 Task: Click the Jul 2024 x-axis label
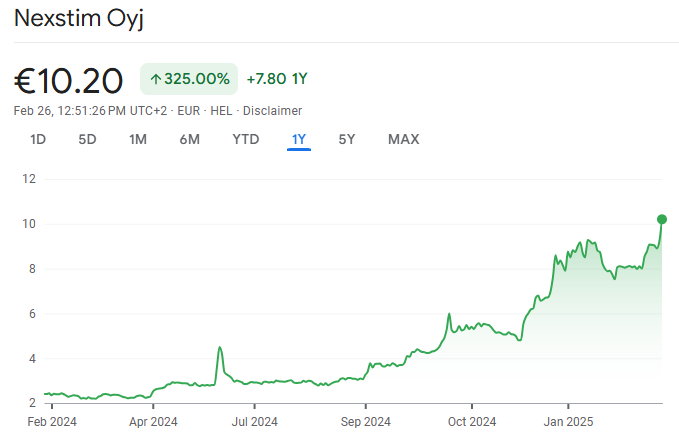pos(254,421)
